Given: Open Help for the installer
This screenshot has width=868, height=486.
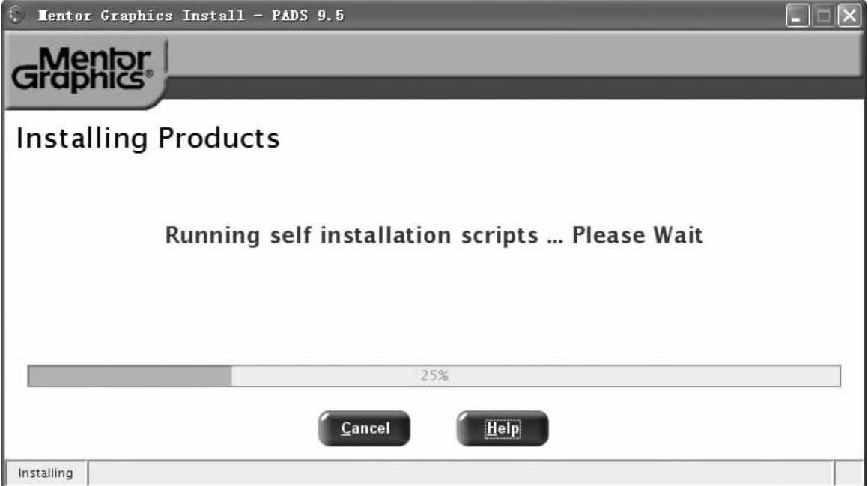Looking at the screenshot, I should click(502, 428).
